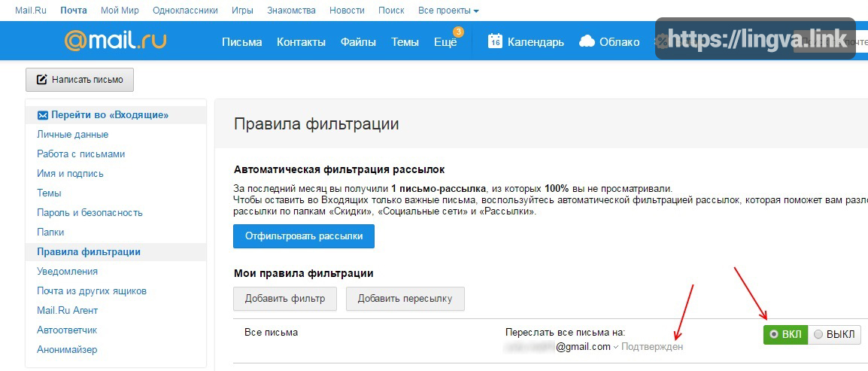Viewport: 868px width, 371px height.
Task: Click the Добавить пересылку button
Action: (x=405, y=299)
